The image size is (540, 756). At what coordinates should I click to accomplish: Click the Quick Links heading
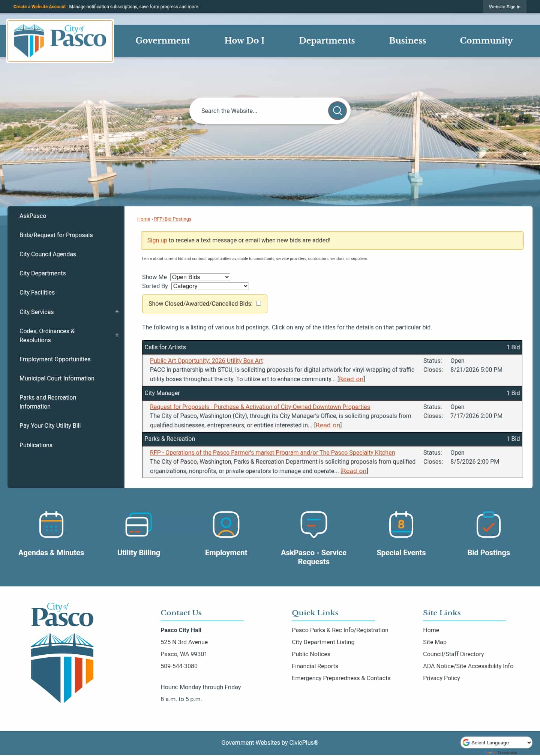(315, 613)
